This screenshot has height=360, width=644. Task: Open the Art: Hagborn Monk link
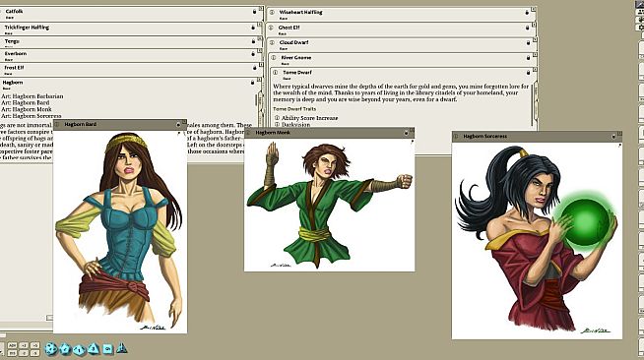[x=27, y=109]
